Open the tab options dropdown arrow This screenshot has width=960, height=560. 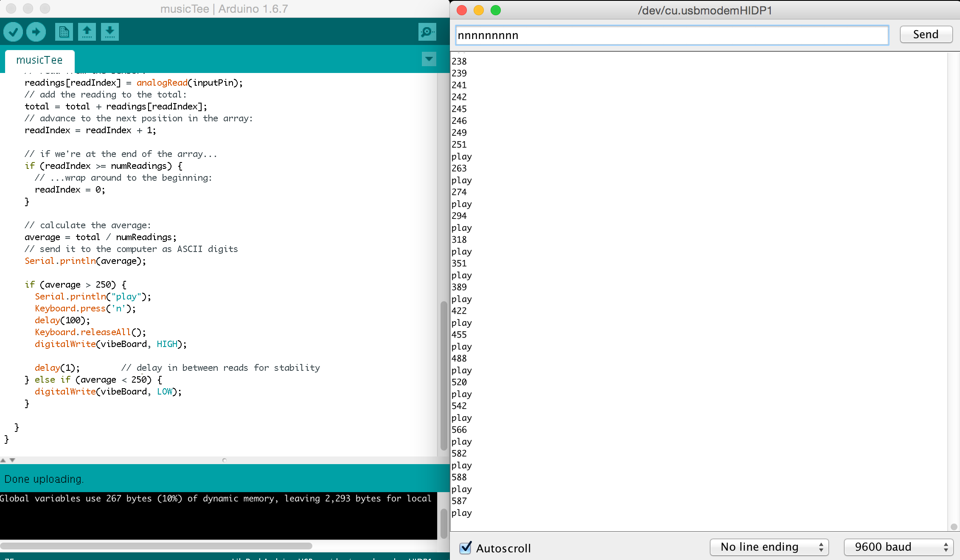[429, 59]
